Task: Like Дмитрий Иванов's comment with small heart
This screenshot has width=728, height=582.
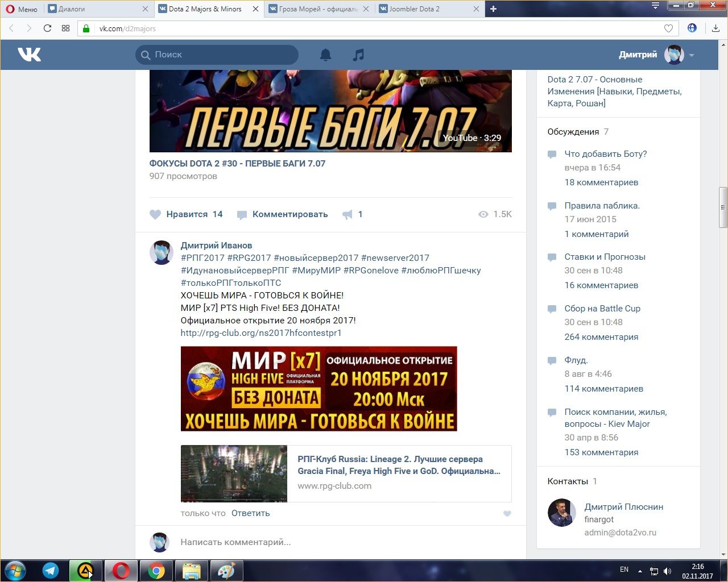Action: point(507,514)
